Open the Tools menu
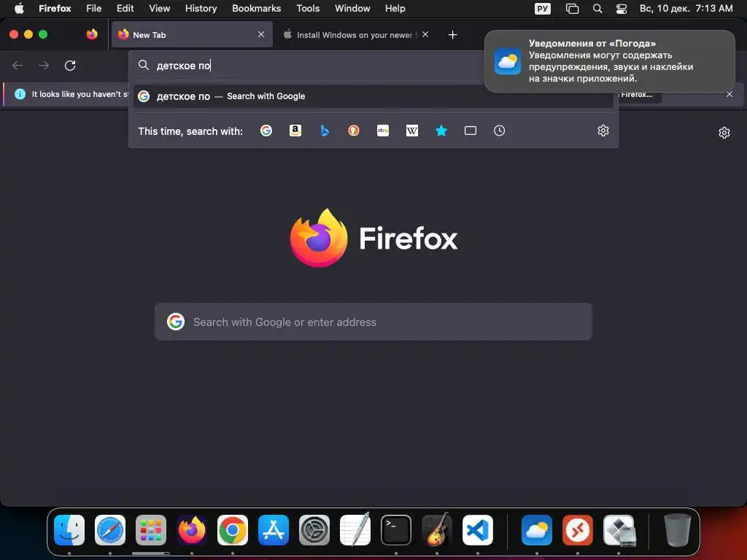 (308, 8)
